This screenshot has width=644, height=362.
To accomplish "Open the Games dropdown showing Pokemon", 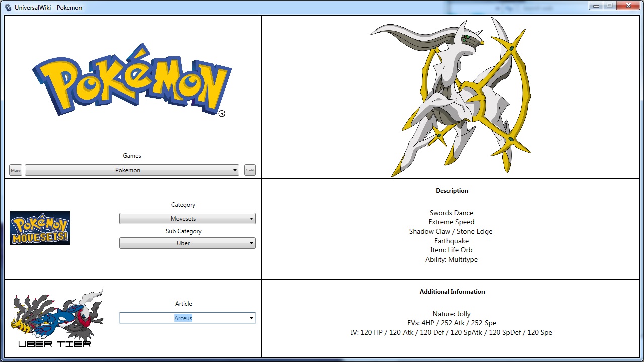I will pos(132,170).
